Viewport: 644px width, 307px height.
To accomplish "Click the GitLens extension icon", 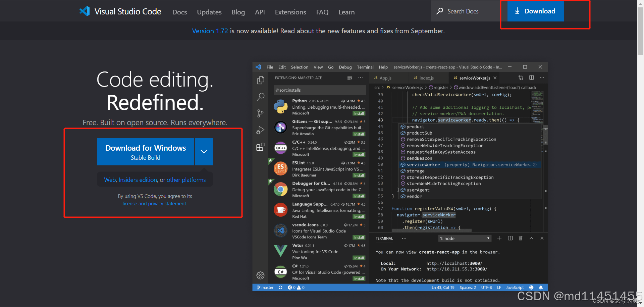I will [281, 127].
